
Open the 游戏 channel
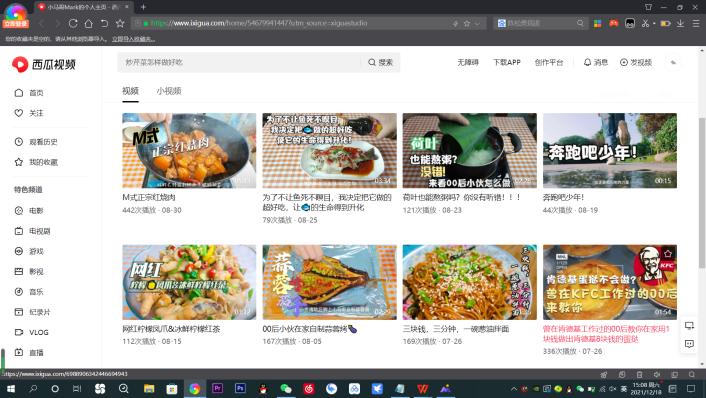29,251
